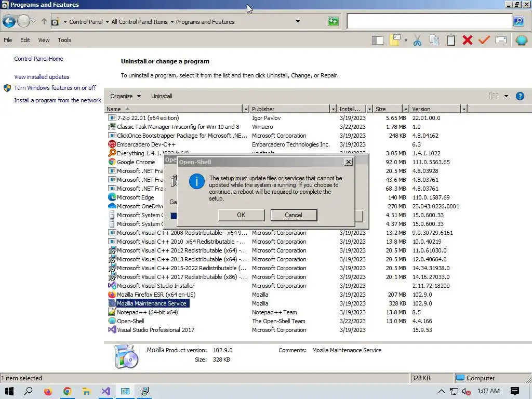Click into the search input field

pyautogui.click(x=430, y=21)
